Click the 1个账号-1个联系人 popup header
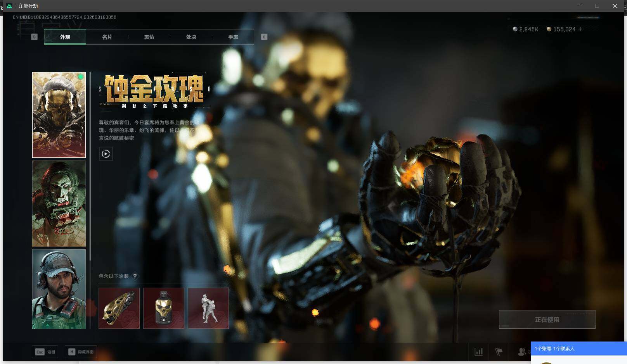Screen dimensions: 627x364 (x=579, y=348)
